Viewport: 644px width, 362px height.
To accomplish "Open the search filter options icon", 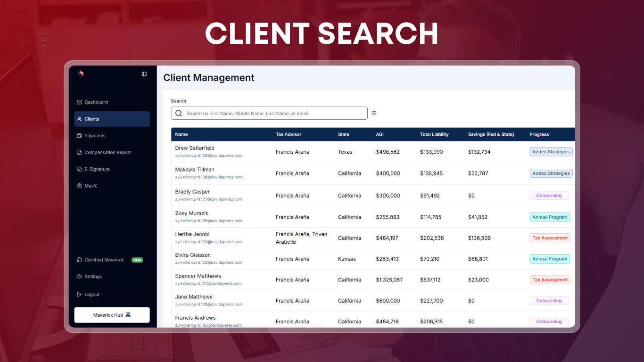I will 374,113.
